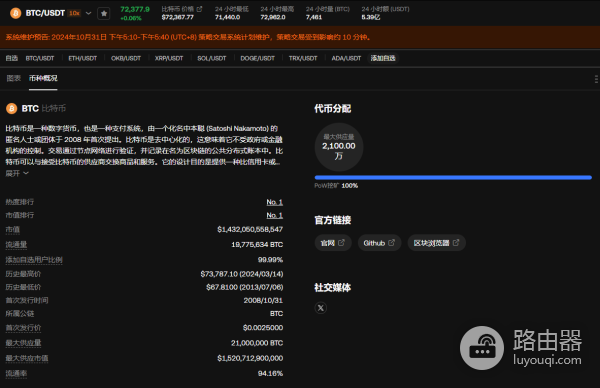
Task: Select ETH/USDT in watchlist bar
Action: pos(83,58)
